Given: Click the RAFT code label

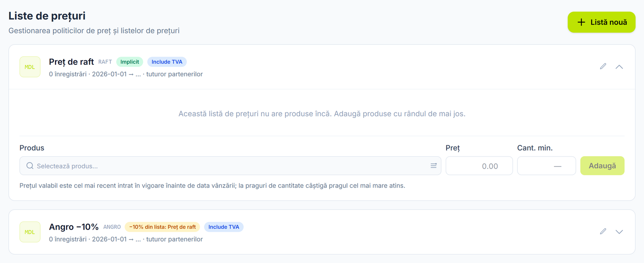Looking at the screenshot, I should 105,62.
